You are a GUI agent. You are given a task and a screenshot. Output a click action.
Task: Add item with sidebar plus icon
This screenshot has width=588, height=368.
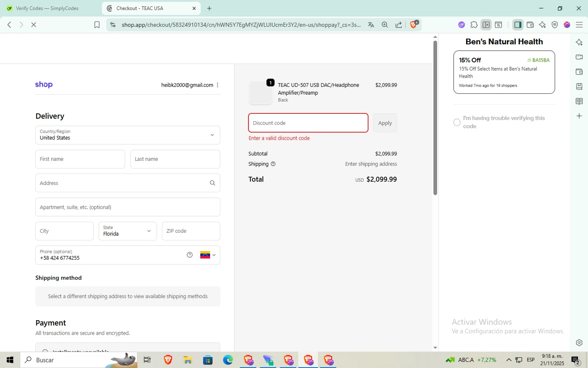579,116
